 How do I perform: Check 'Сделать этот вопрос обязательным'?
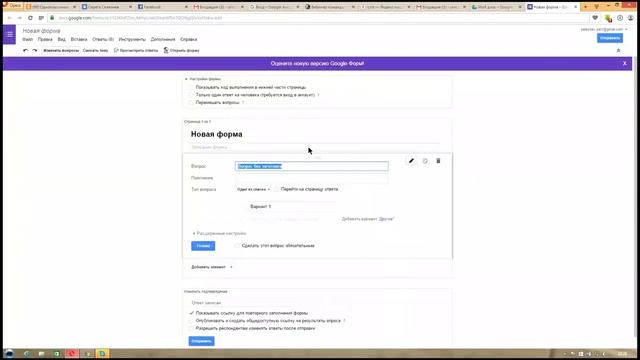pyautogui.click(x=237, y=246)
